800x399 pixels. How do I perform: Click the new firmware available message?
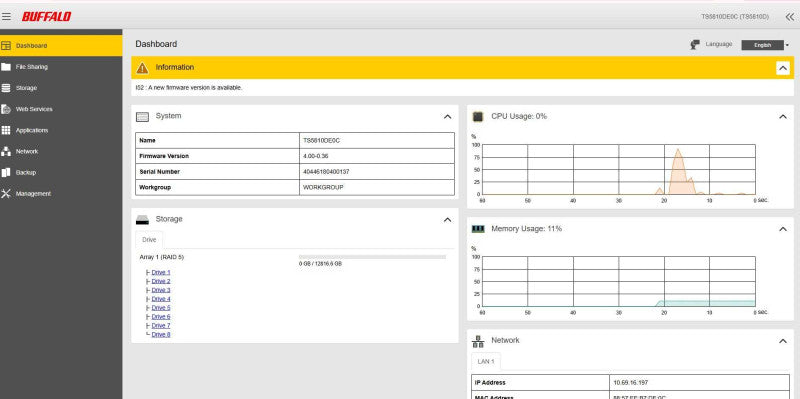[189, 88]
